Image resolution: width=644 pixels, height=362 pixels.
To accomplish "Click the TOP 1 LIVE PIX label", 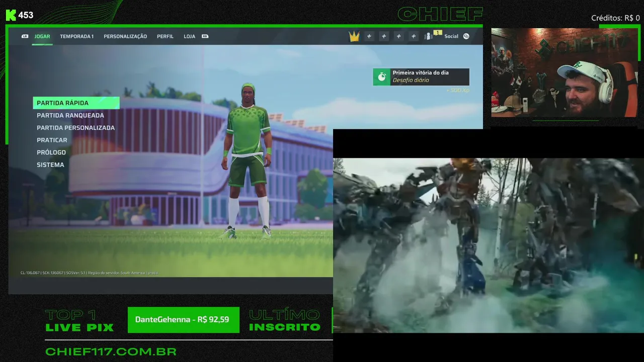I will point(79,321).
